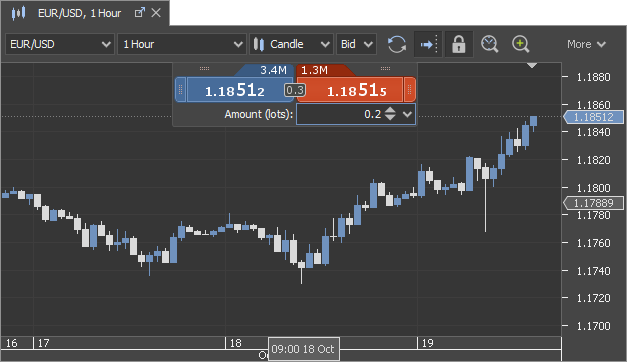Expand amount presets dropdown chevron
Viewport: 627px width, 362px height.
point(407,114)
